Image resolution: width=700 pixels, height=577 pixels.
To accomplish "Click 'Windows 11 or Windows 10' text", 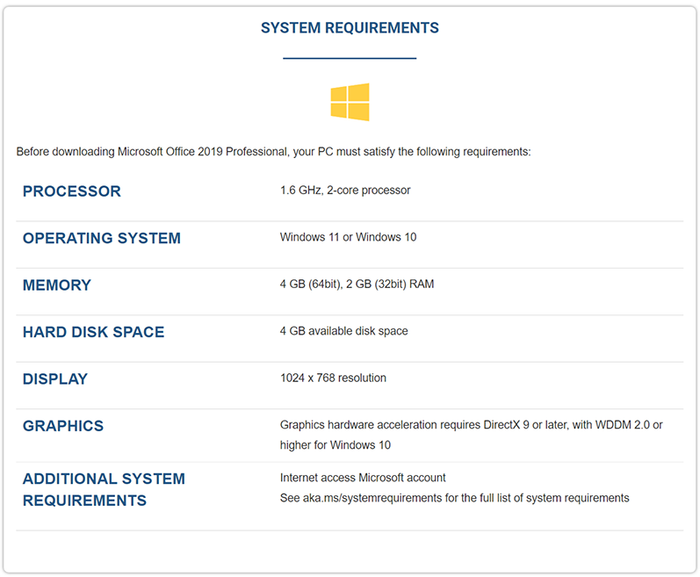I will click(x=348, y=237).
